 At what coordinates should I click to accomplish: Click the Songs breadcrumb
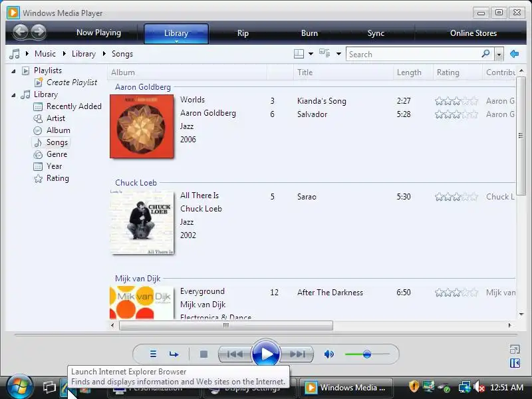122,54
